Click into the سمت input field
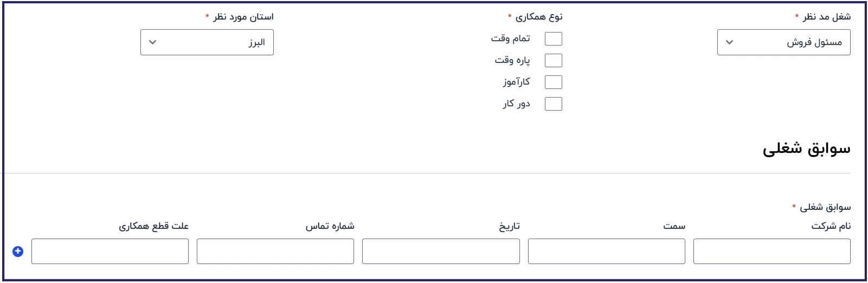This screenshot has width=868, height=283. [606, 252]
